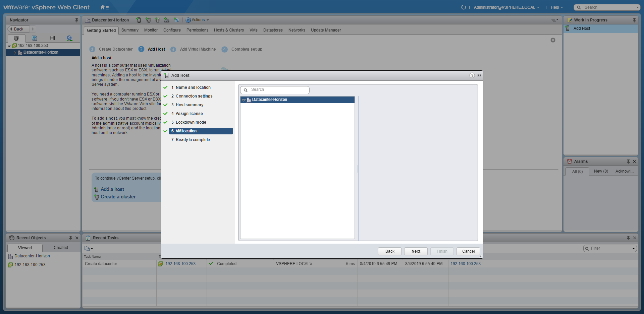The height and width of the screenshot is (314, 644).
Task: Minimize Add Host wizard to Work In Progress
Action: [x=479, y=75]
